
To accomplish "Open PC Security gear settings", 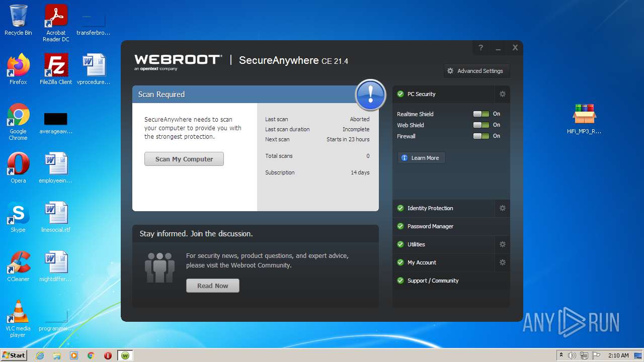I will (x=502, y=94).
